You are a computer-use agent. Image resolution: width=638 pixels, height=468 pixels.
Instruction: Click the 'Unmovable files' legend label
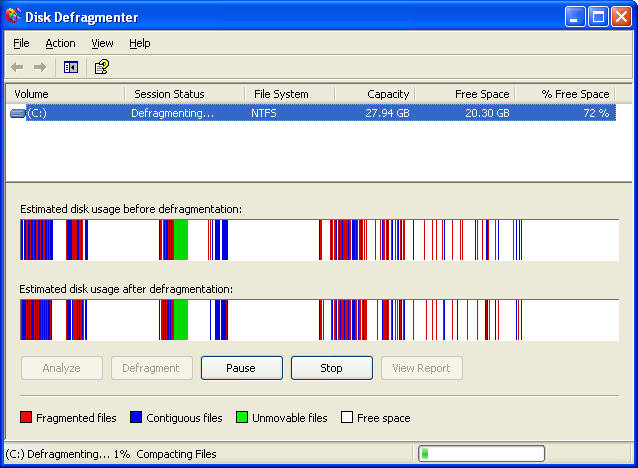[290, 418]
